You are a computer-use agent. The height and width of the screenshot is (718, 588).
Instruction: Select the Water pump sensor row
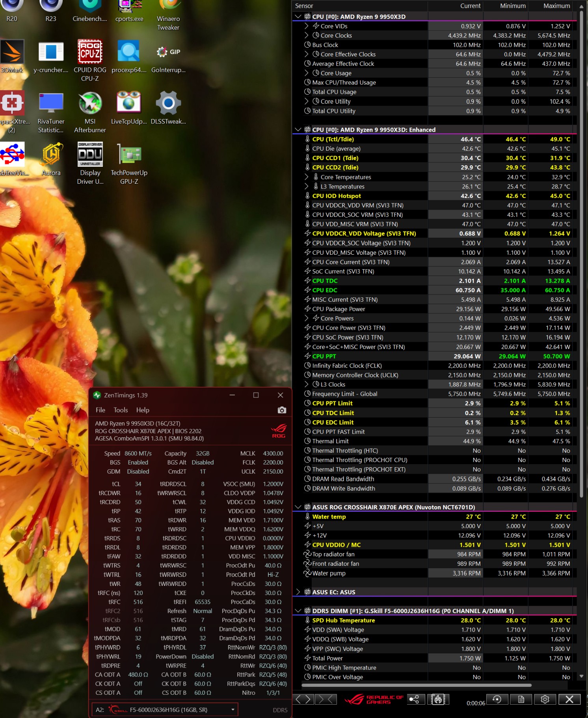(x=435, y=573)
